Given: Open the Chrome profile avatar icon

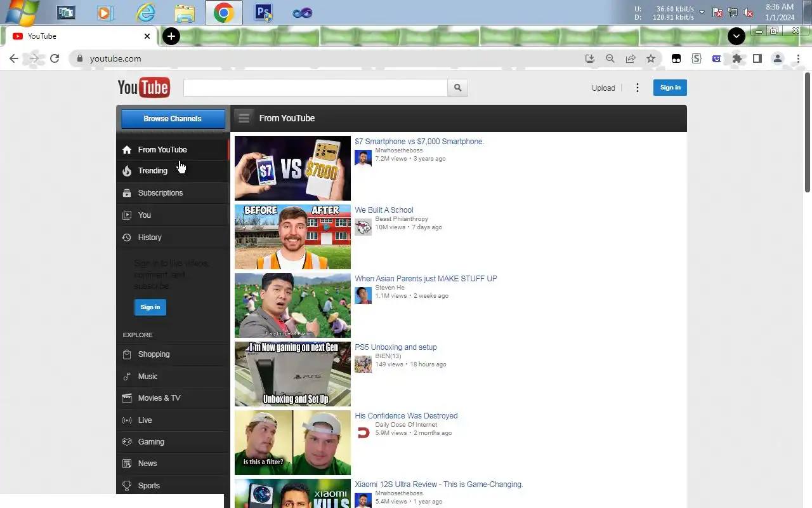Looking at the screenshot, I should (778, 58).
